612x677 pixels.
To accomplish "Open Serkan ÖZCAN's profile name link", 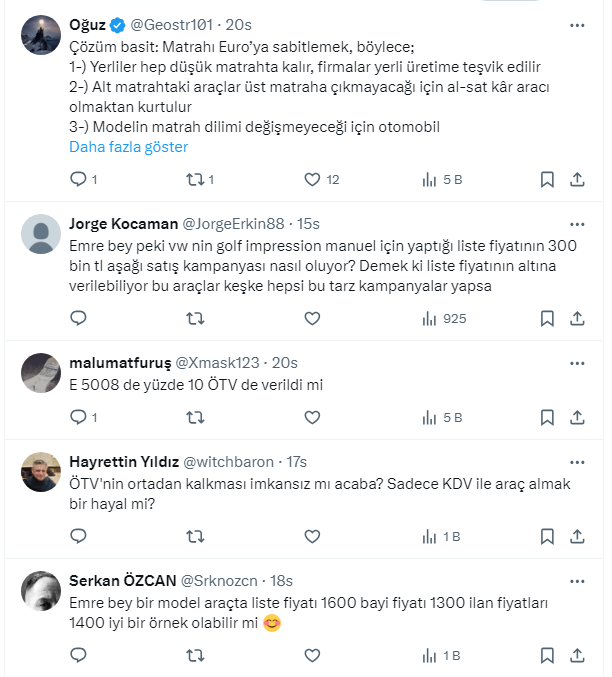I will [x=122, y=581].
